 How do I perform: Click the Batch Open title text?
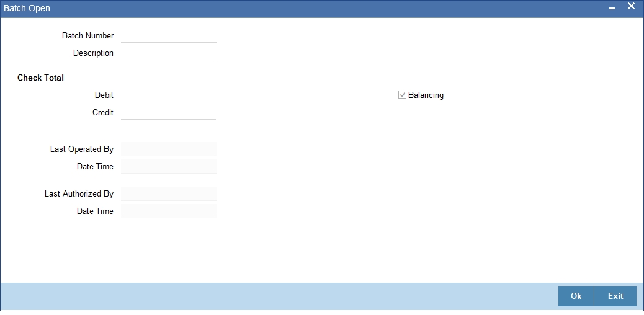27,8
